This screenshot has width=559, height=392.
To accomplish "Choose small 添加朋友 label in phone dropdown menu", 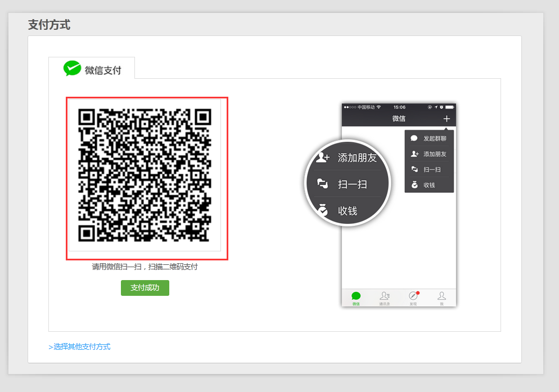I will tap(435, 154).
